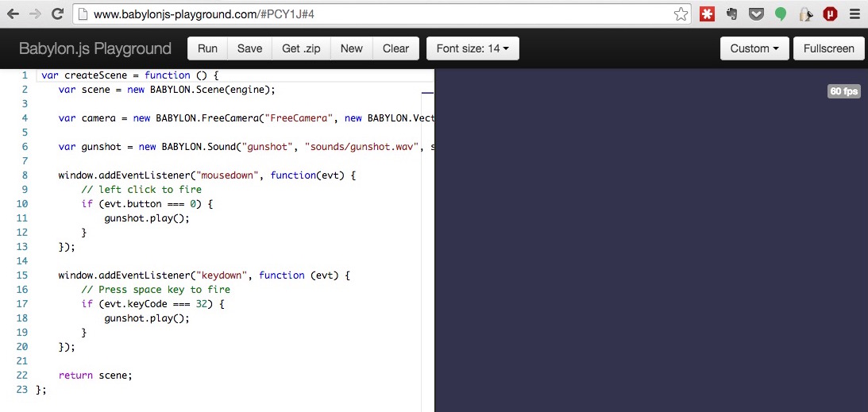Viewport: 868px width, 412px height.
Task: Click the lock and pencil extension icon
Action: pos(805,14)
